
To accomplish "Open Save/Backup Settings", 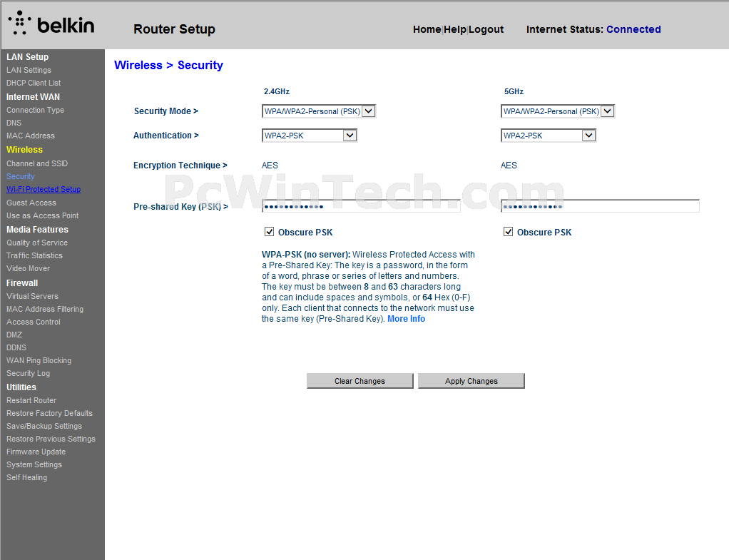I will point(44,426).
